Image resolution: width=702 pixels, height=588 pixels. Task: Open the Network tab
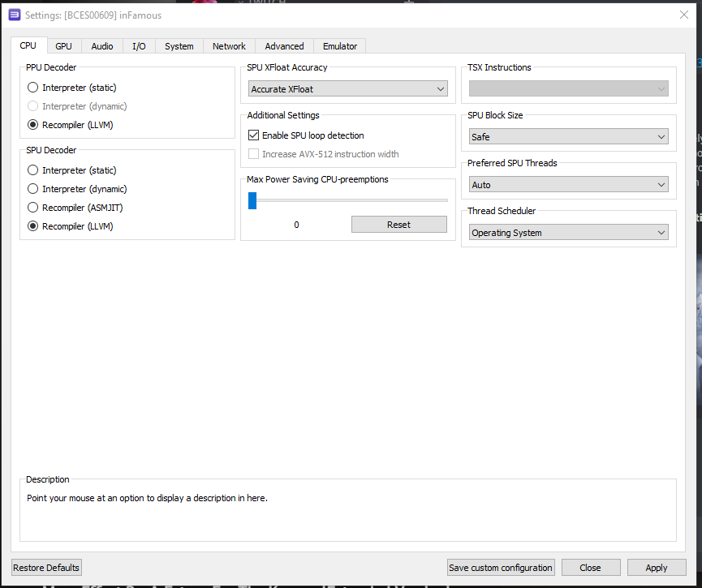click(229, 46)
